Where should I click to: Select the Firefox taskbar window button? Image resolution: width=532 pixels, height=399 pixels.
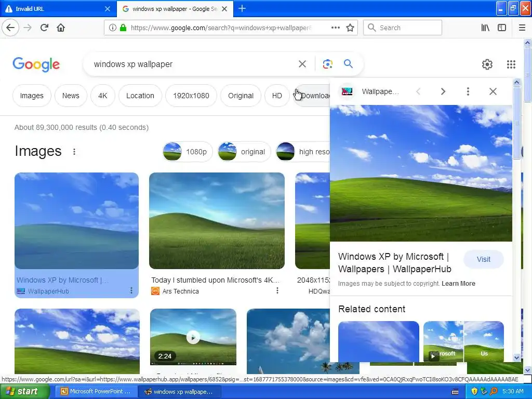(x=180, y=391)
